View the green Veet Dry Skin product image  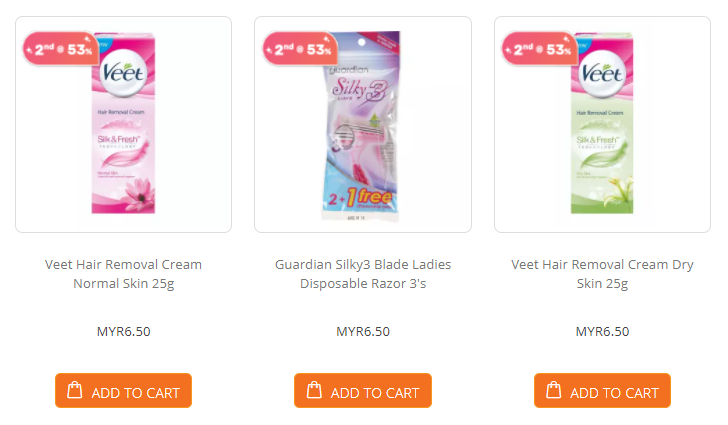coord(602,123)
